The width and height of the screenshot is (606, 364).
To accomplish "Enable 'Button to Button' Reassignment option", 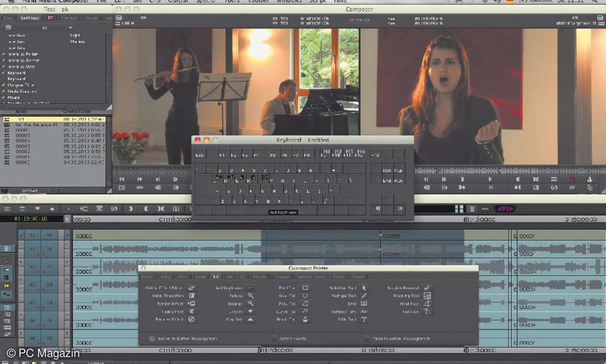I will point(152,339).
